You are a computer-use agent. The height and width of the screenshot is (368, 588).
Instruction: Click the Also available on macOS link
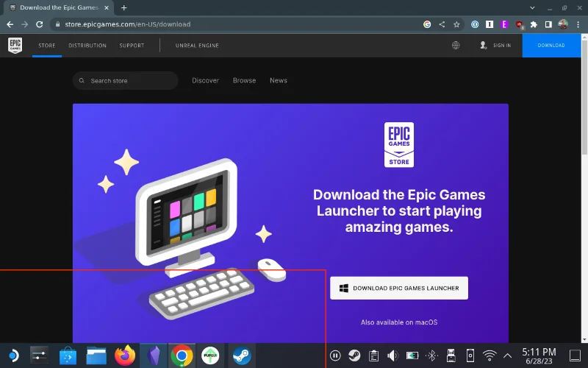pyautogui.click(x=399, y=322)
